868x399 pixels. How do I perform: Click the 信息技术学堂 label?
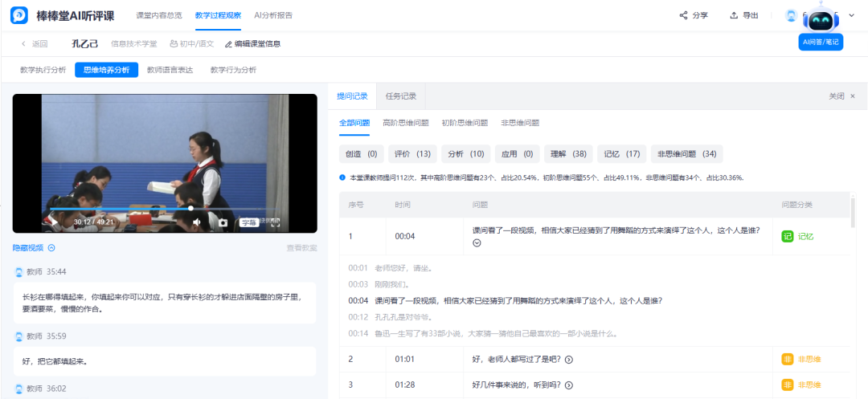pyautogui.click(x=134, y=43)
